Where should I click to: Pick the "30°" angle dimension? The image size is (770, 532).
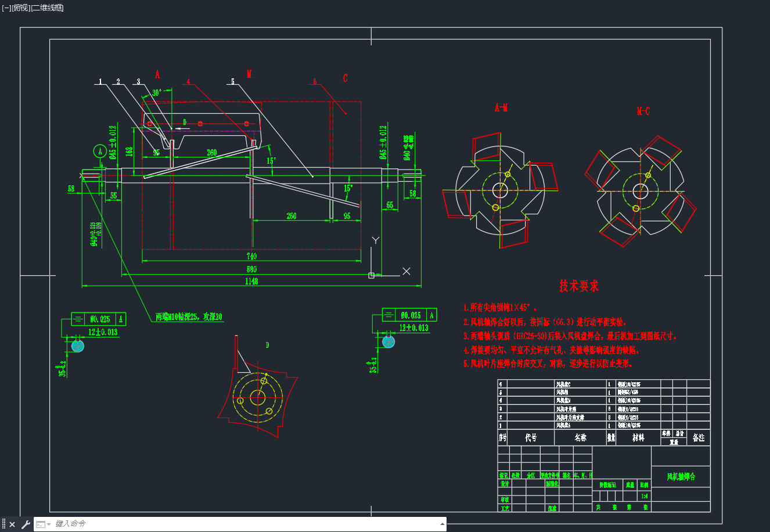coord(157,93)
